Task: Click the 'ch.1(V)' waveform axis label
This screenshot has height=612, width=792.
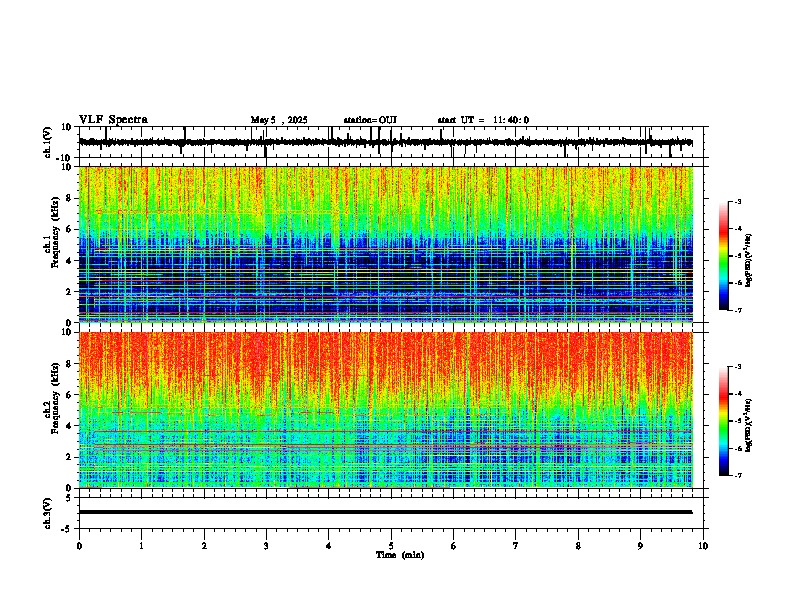Action: [47, 142]
